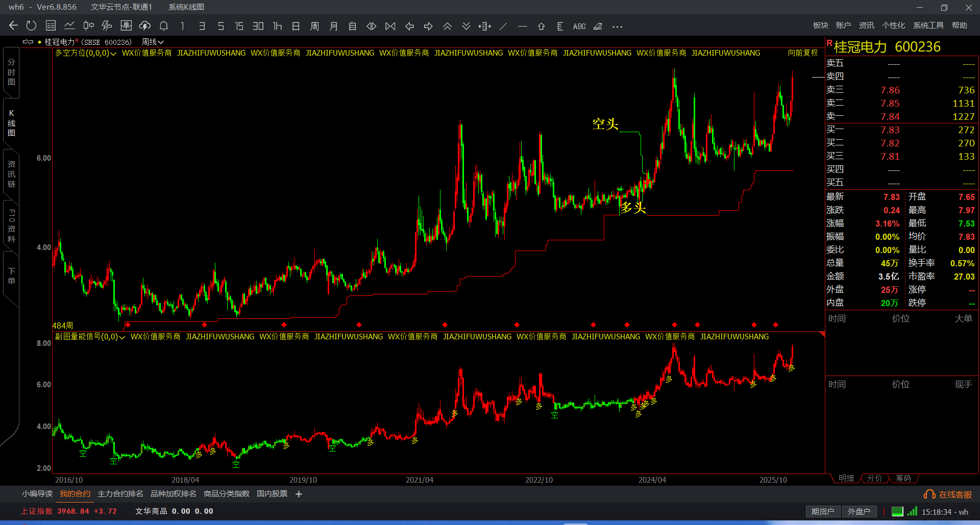Open the alert bell icon
The width and height of the screenshot is (980, 525).
tap(164, 26)
